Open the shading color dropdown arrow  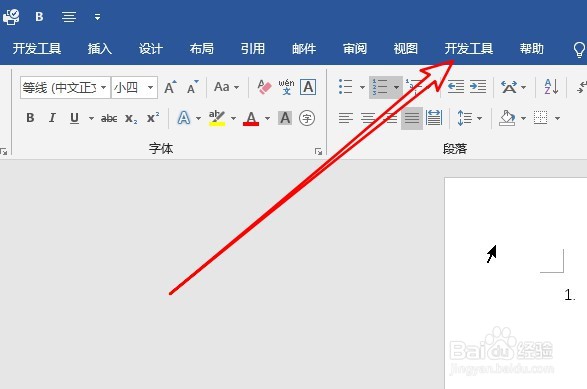point(523,118)
